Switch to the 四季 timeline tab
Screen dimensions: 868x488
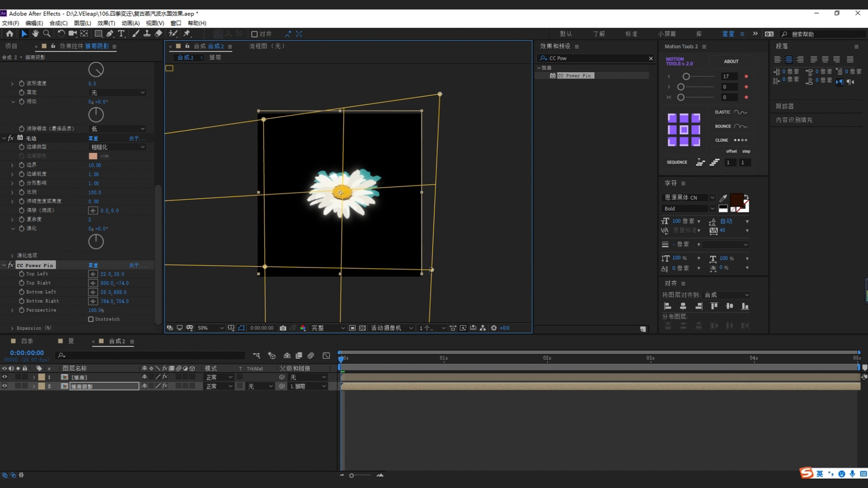click(27, 341)
